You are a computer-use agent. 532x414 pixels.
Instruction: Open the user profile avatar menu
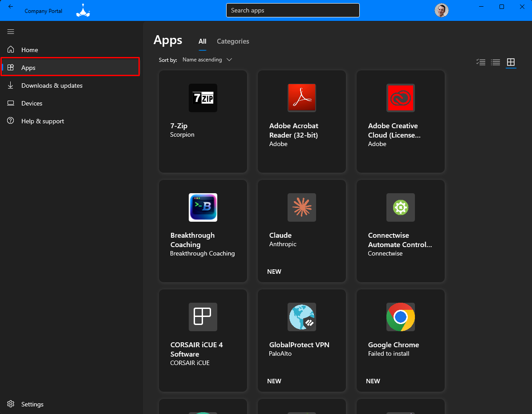[x=441, y=10]
